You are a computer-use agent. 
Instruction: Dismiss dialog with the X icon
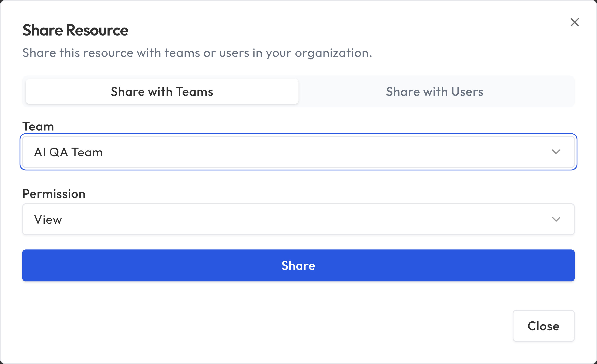(x=575, y=22)
